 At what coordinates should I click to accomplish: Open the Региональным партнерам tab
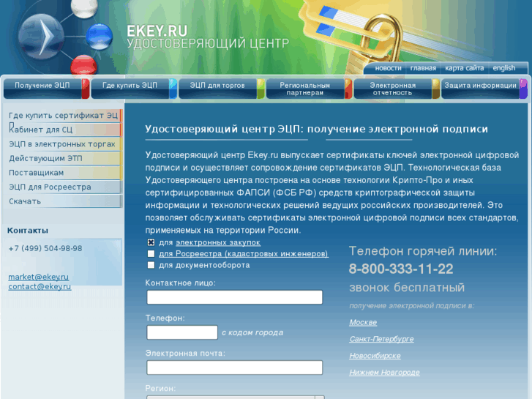click(309, 89)
